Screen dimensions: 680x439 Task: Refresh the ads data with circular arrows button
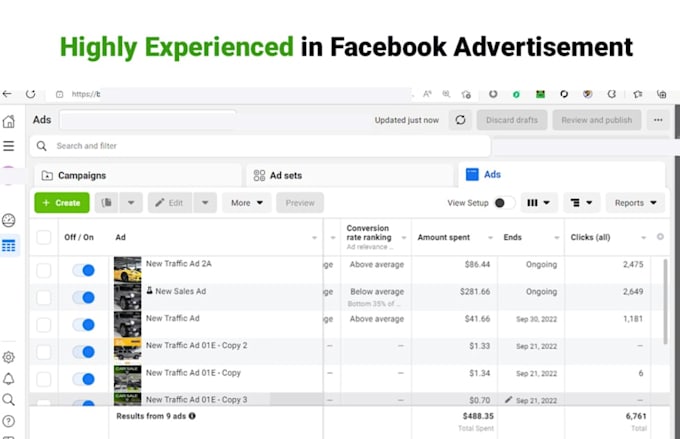click(460, 120)
